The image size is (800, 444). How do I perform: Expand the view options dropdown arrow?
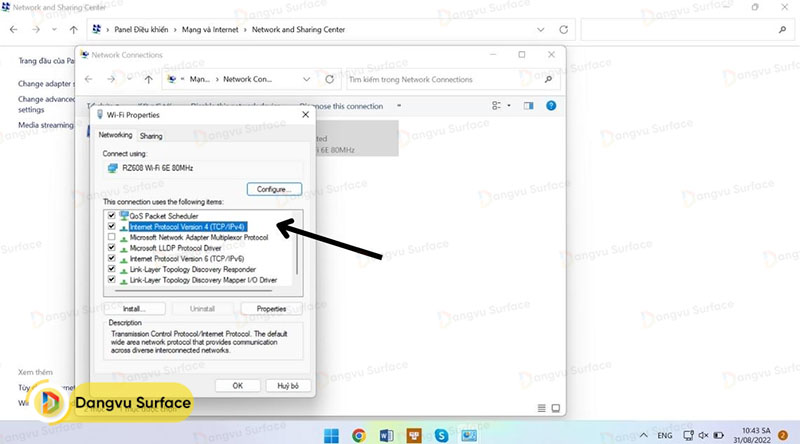[x=509, y=106]
